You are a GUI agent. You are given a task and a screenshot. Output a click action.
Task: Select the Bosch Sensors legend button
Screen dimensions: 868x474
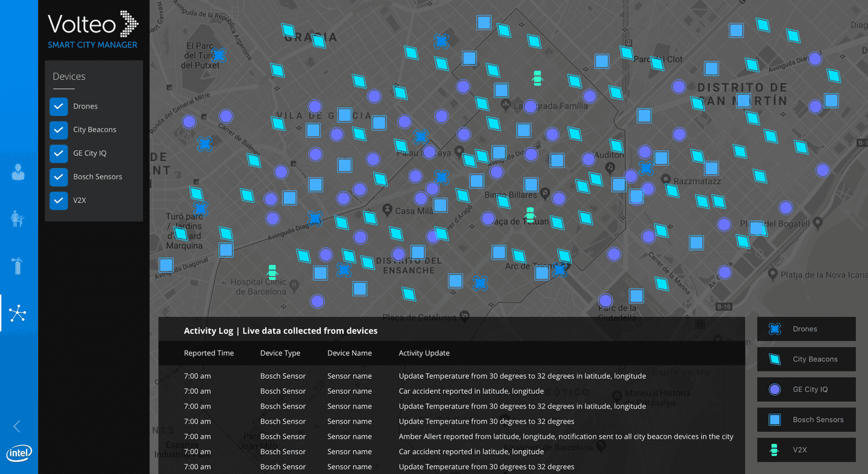[807, 420]
